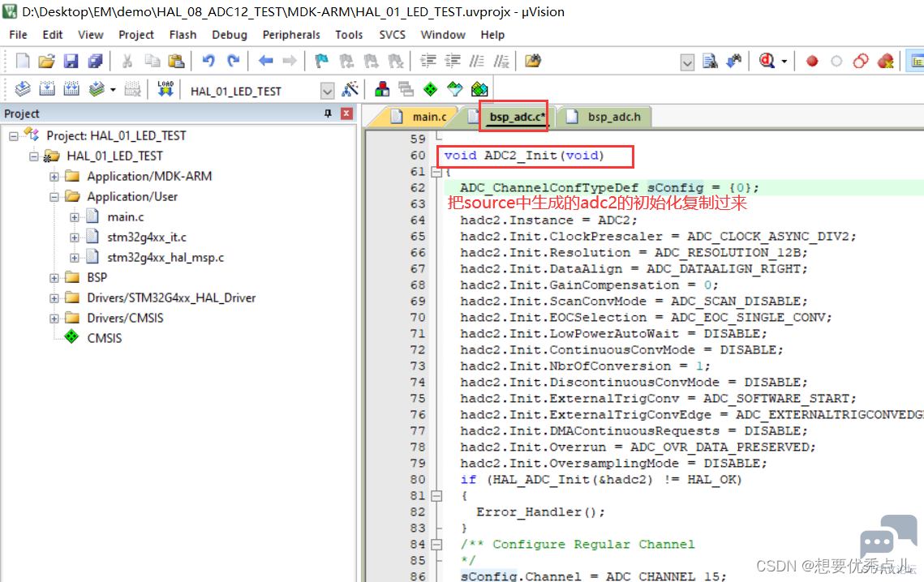The width and height of the screenshot is (924, 582).
Task: Click the Insert breakpoint red dot icon
Action: tap(812, 62)
